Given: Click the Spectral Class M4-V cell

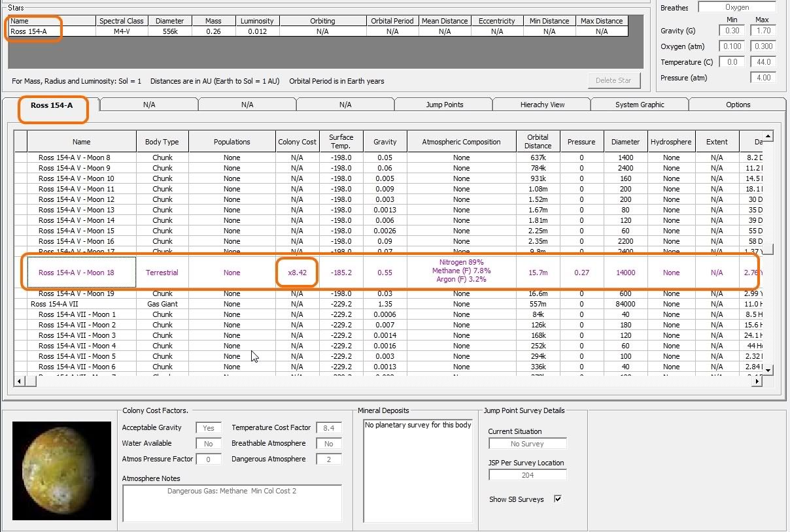Looking at the screenshot, I should [x=121, y=31].
